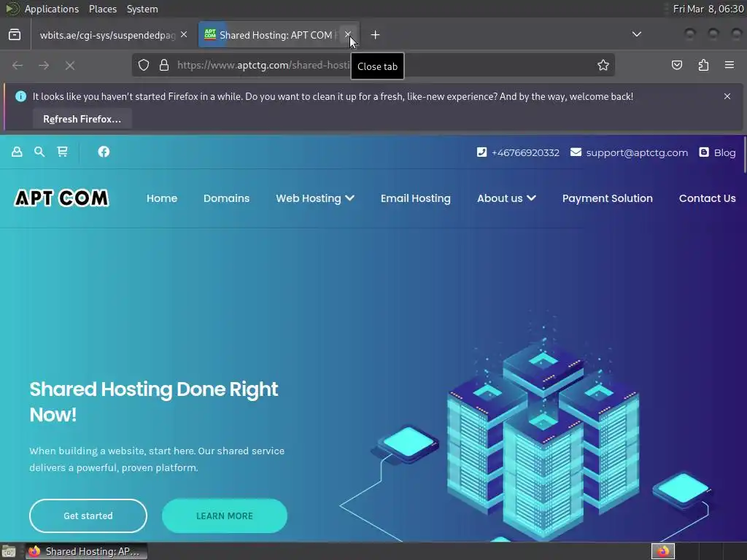Screen dimensions: 747x560
Task: Click the phone icon beside number
Action: [x=481, y=152]
